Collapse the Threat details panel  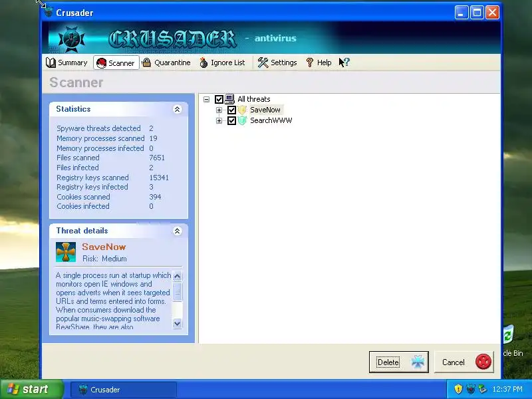point(177,231)
